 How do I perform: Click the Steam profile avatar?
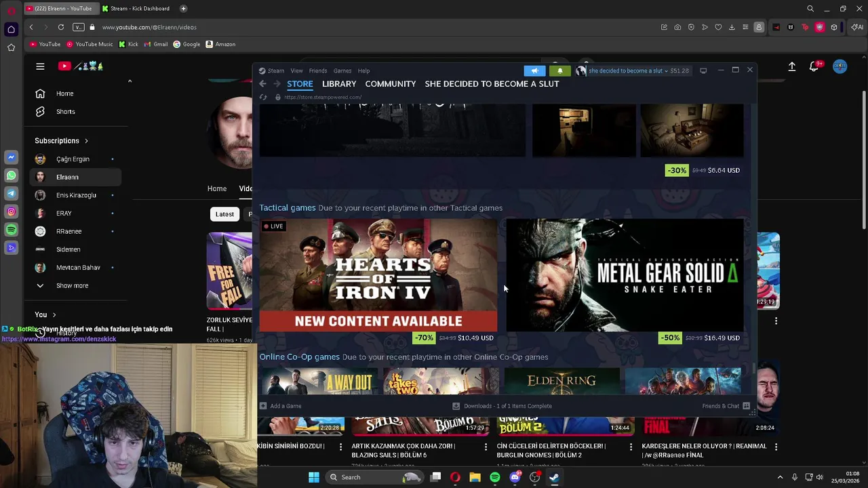click(x=580, y=70)
